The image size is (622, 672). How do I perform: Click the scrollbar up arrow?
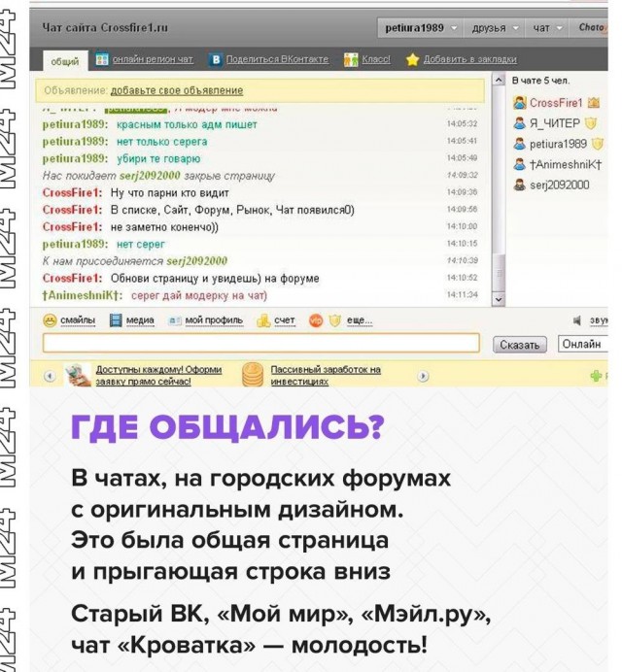pos(498,81)
